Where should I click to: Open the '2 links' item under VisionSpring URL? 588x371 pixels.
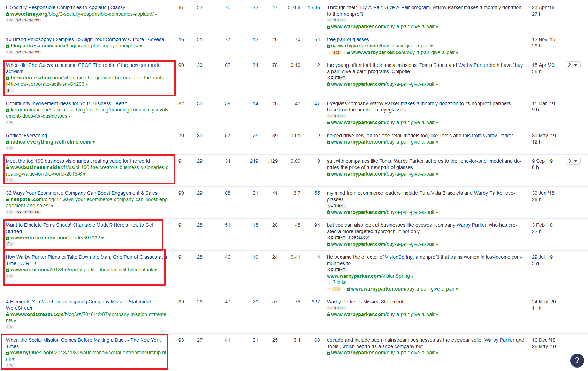pyautogui.click(x=339, y=283)
